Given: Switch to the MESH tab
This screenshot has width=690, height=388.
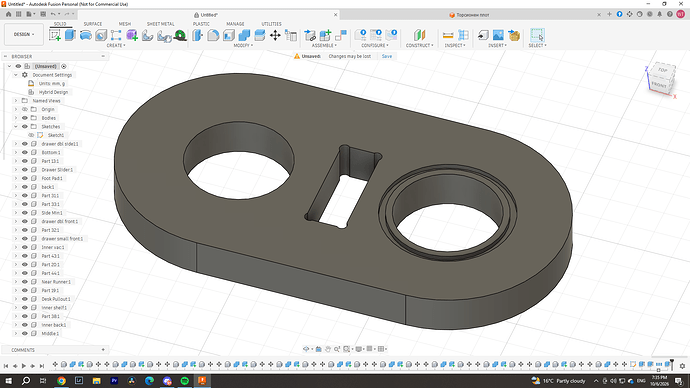Looking at the screenshot, I should [x=125, y=24].
